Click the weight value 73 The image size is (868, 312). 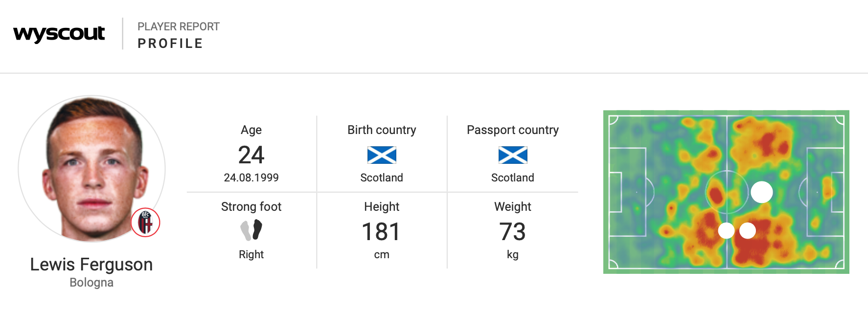[x=512, y=232]
